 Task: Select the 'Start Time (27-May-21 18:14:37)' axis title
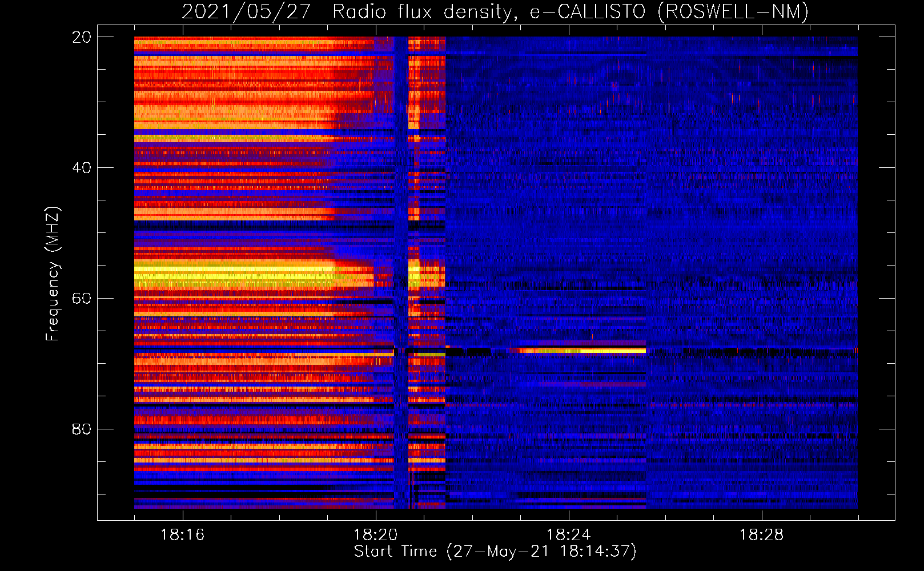495,552
